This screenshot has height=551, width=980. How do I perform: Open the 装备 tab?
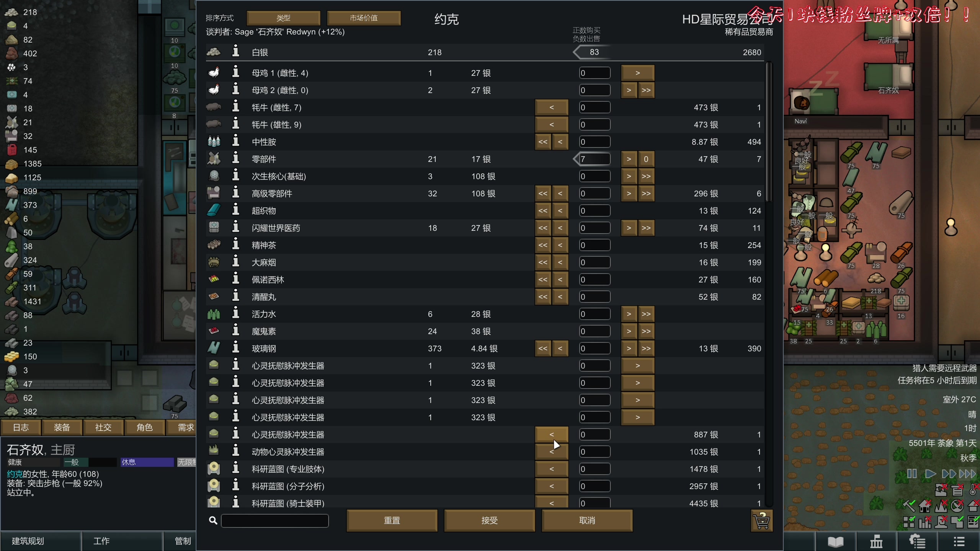pos(62,427)
